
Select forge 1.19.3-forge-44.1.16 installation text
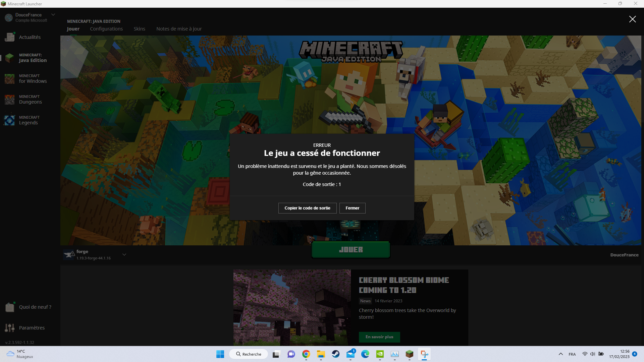tap(94, 255)
